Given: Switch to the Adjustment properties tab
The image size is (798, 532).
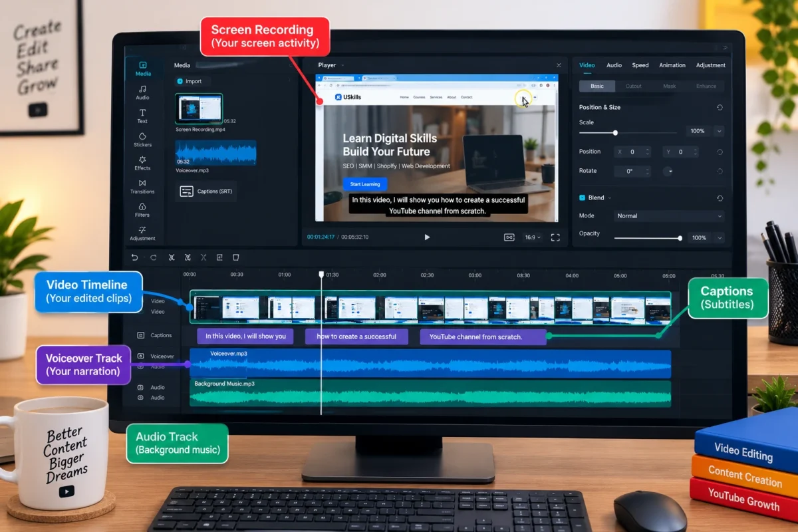Looking at the screenshot, I should click(710, 65).
